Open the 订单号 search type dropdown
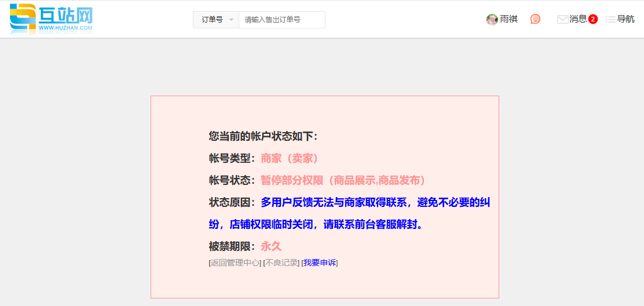This screenshot has height=306, width=644. (216, 20)
